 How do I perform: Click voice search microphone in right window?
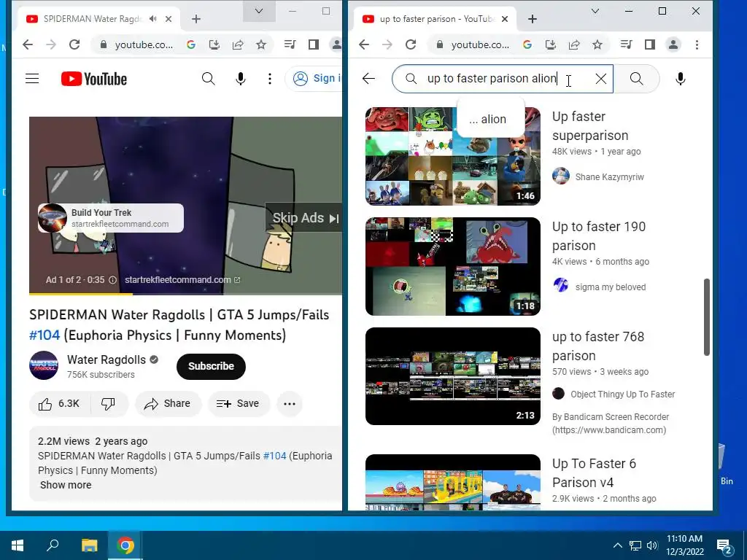[681, 79]
